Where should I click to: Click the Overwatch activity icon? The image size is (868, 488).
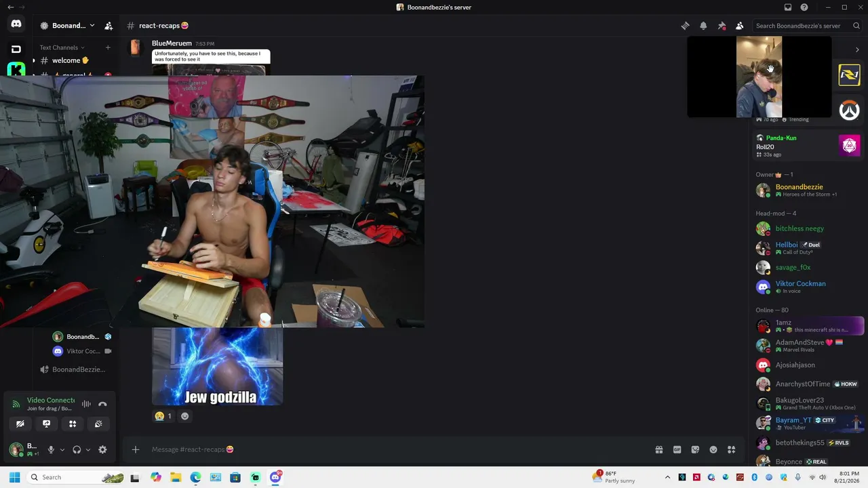coord(850,110)
